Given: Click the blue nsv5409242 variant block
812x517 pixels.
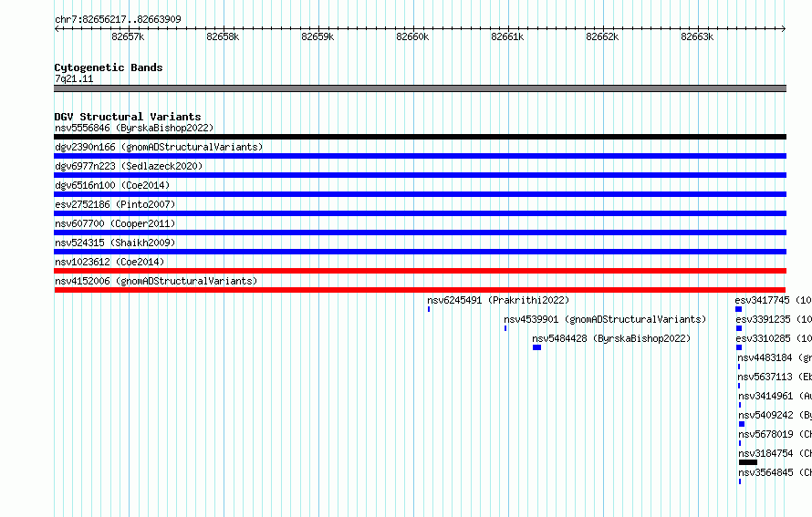Looking at the screenshot, I should (x=742, y=424).
